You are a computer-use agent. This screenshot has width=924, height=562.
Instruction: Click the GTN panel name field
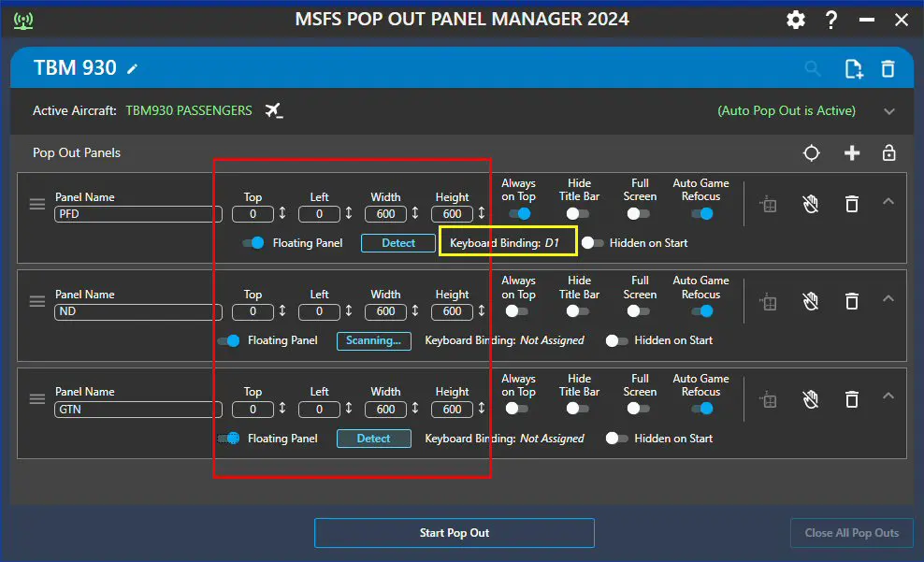(137, 410)
